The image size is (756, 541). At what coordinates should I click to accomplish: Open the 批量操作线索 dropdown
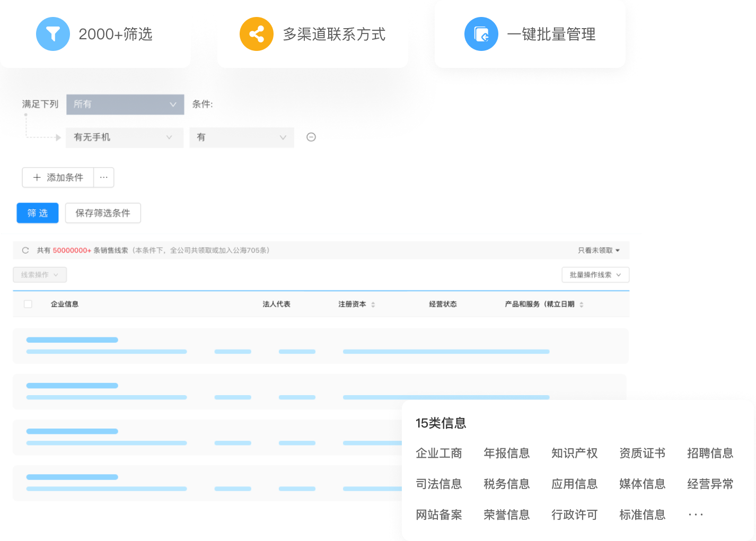(x=595, y=275)
